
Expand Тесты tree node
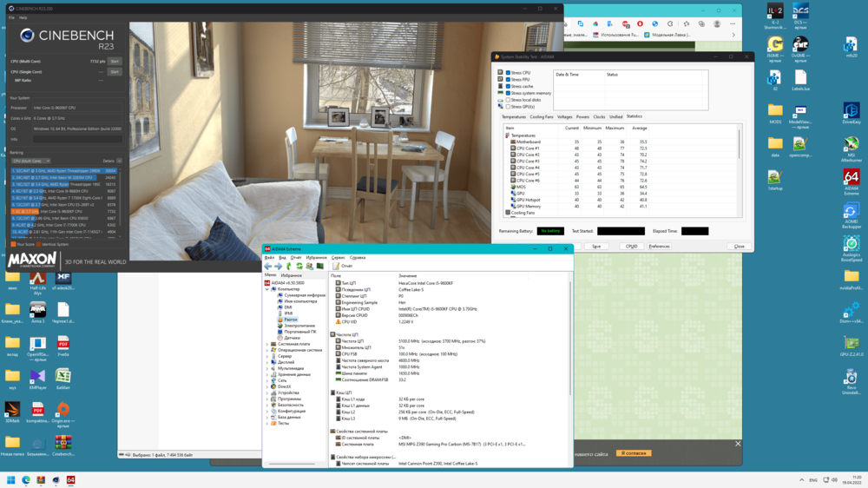(x=266, y=423)
